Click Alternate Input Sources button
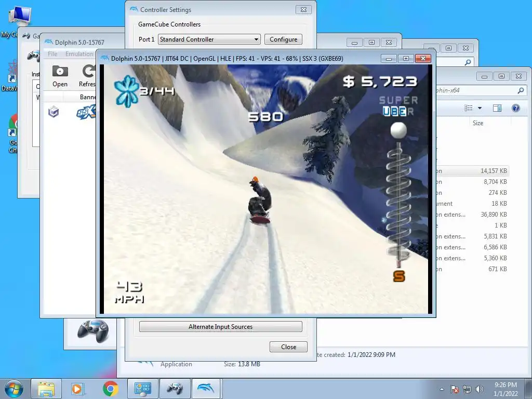 [220, 327]
